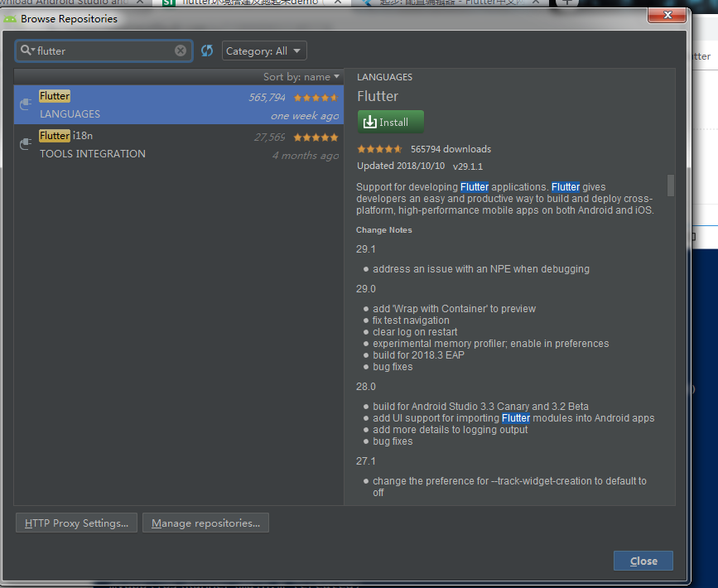This screenshot has height=588, width=718.
Task: Click the star rating in the detail panel
Action: click(x=379, y=149)
